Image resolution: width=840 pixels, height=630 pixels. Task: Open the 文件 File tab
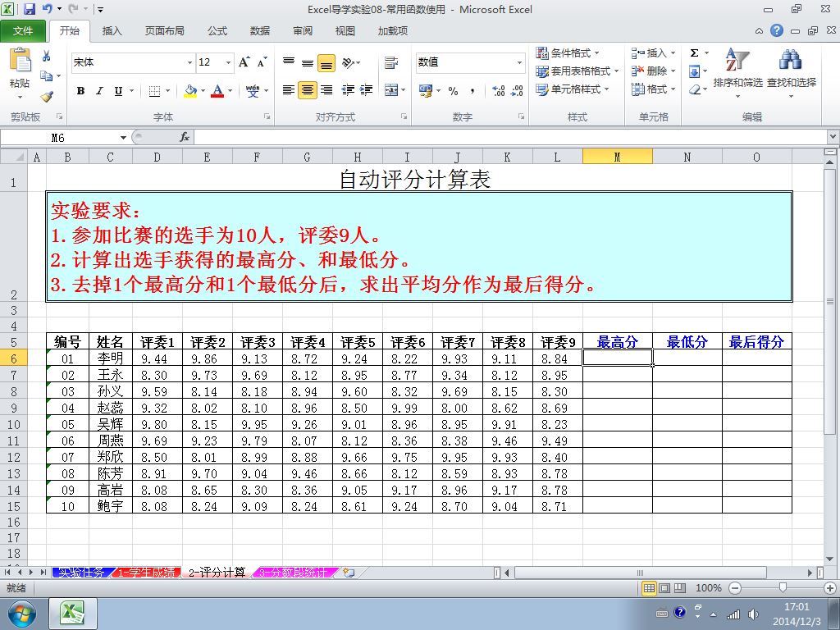(23, 31)
